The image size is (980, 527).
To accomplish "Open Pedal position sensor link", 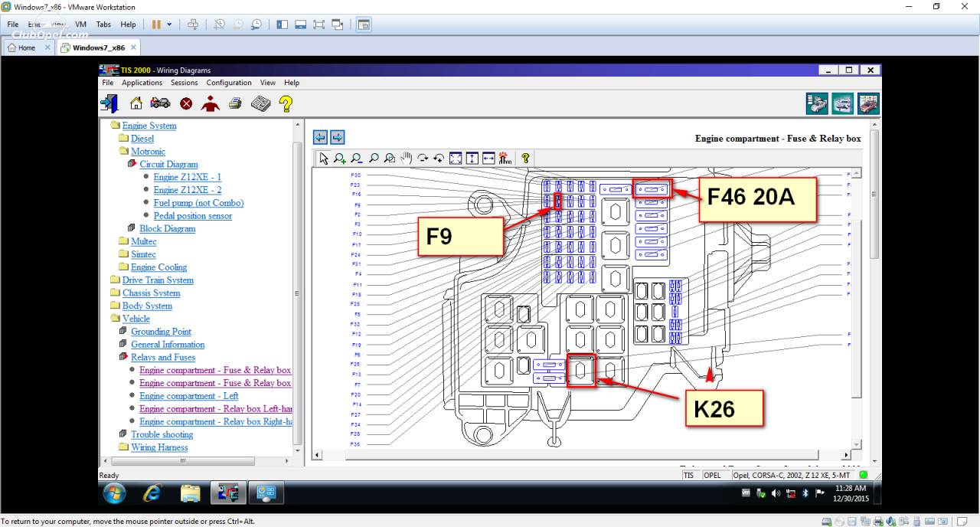I will [x=192, y=216].
